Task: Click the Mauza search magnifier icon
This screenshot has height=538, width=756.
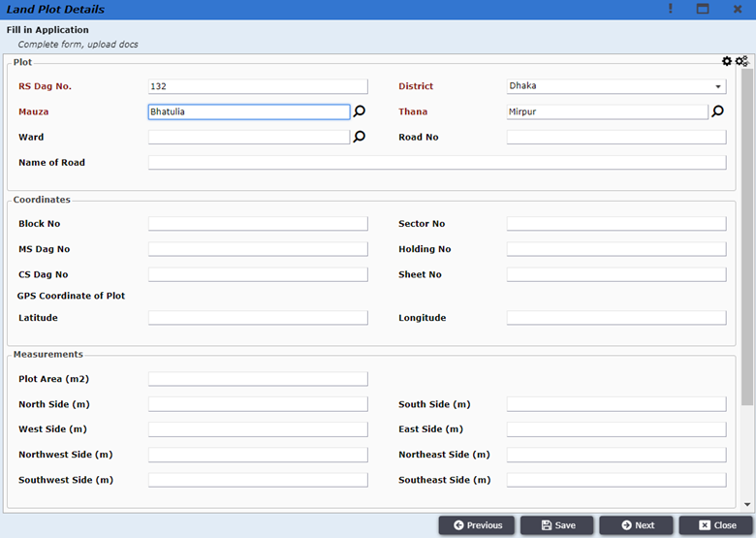Action: coord(360,111)
